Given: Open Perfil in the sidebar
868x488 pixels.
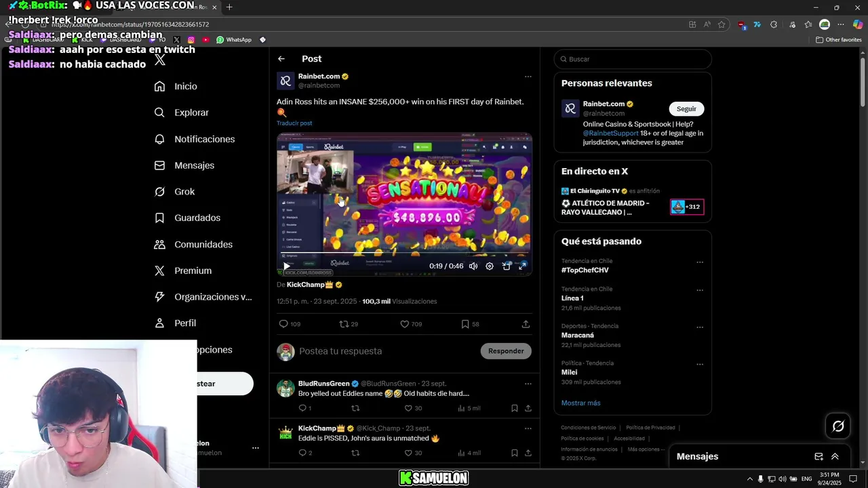Looking at the screenshot, I should pos(175,323).
